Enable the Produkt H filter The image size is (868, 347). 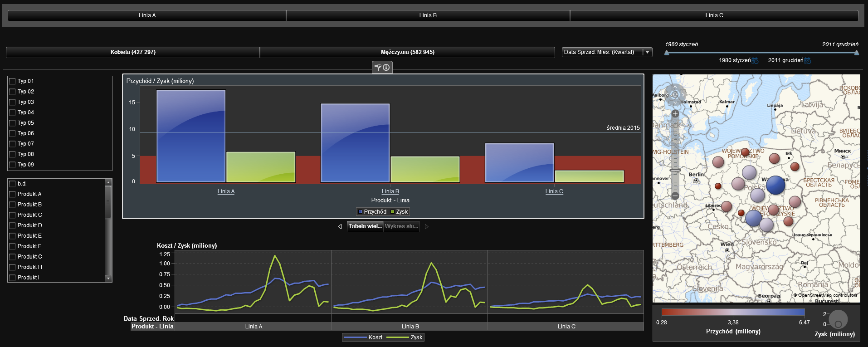click(12, 267)
